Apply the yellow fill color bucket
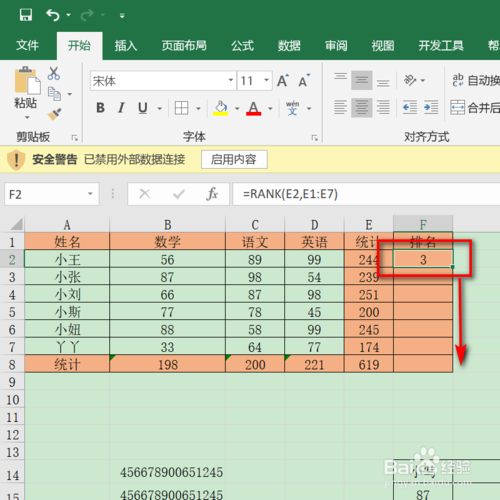This screenshot has width=500, height=500. coord(221,108)
